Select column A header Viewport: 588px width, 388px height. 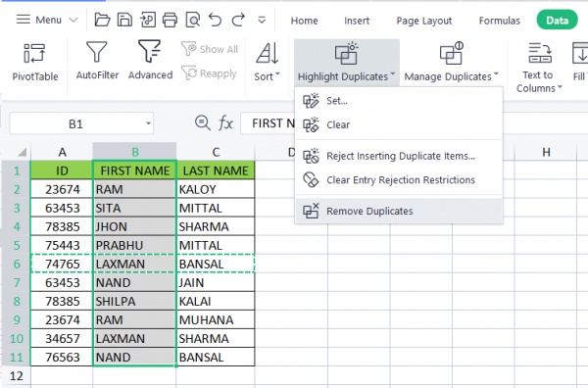point(62,152)
